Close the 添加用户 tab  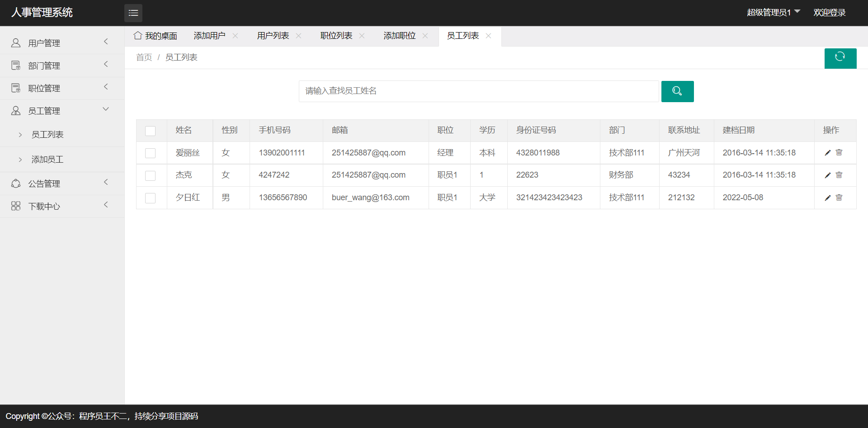235,36
